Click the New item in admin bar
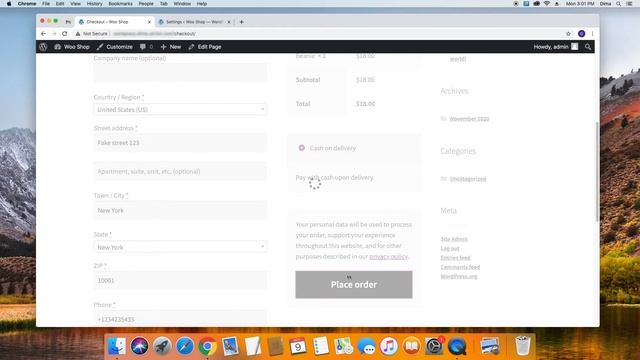The width and height of the screenshot is (640, 360). click(171, 47)
